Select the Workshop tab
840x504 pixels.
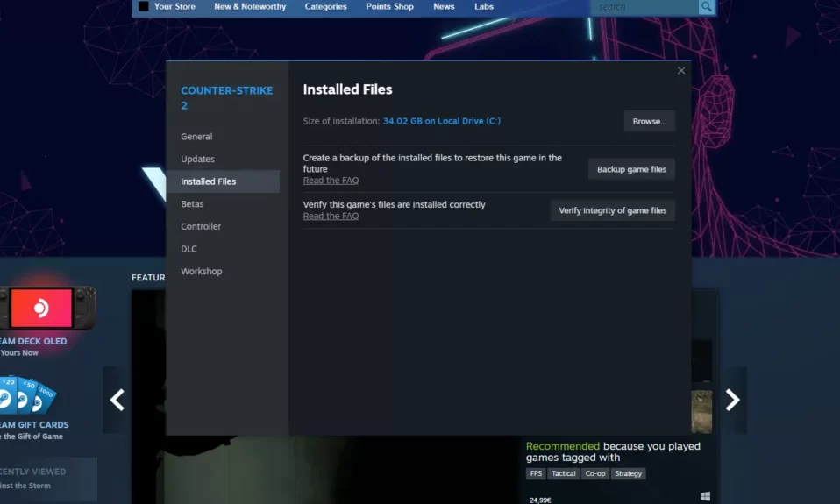click(223, 272)
